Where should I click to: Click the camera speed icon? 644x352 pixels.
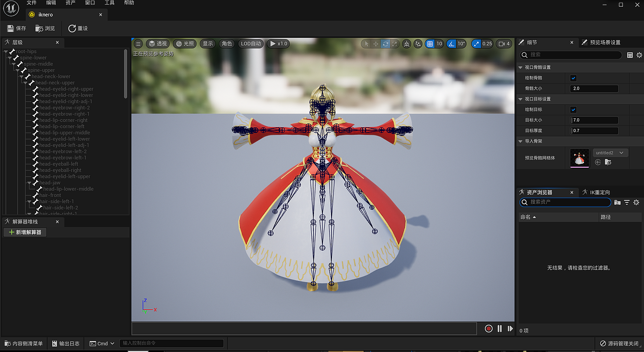click(x=503, y=44)
